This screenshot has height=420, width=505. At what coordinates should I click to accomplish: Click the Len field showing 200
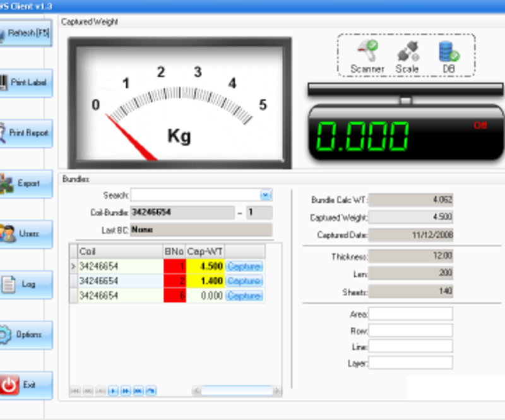411,273
